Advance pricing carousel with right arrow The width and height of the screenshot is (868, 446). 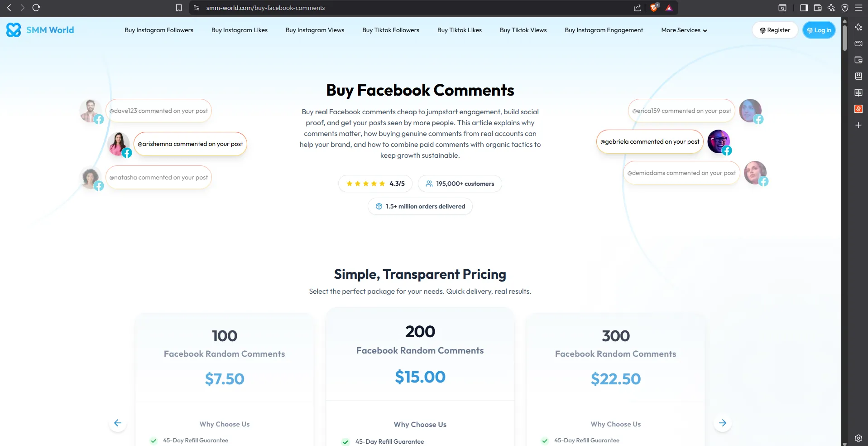[722, 423]
